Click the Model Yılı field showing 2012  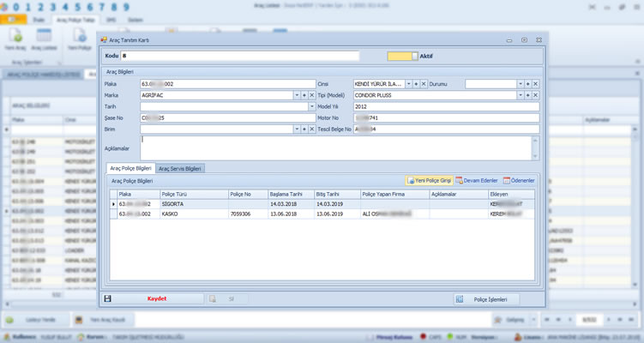point(447,106)
